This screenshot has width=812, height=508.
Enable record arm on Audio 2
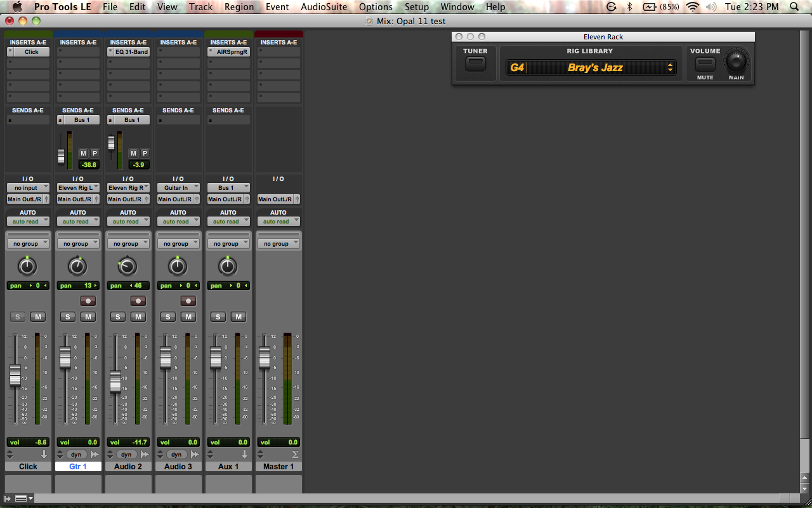138,301
